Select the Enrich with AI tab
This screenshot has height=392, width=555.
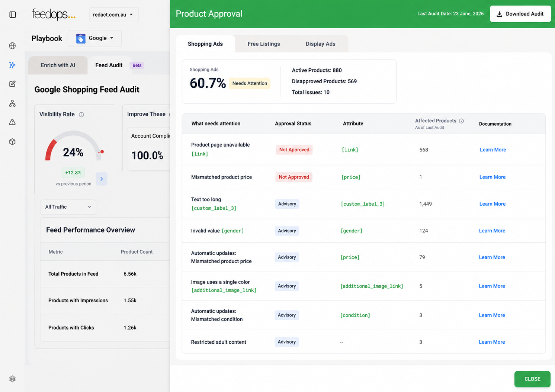[58, 65]
